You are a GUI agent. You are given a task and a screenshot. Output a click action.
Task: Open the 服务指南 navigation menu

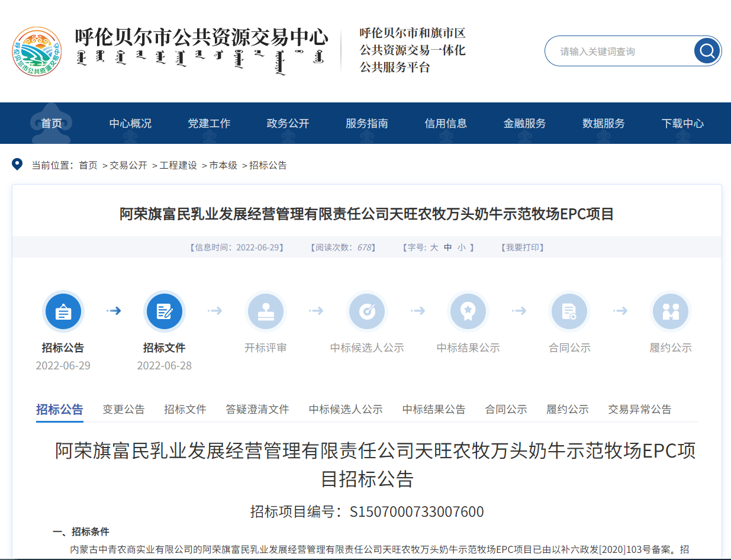pos(367,123)
